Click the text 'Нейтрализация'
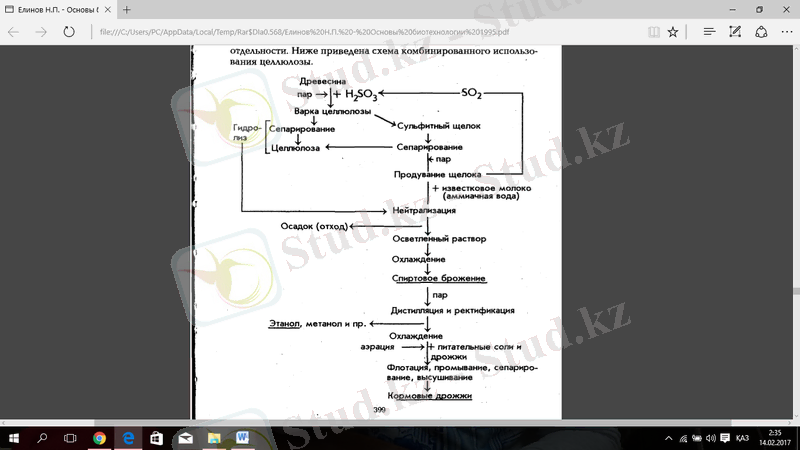Image resolution: width=800 pixels, height=450 pixels. point(424,210)
